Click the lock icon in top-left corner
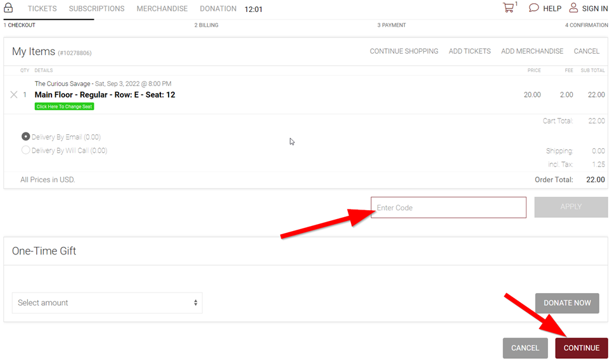This screenshot has width=612, height=364. pos(8,8)
